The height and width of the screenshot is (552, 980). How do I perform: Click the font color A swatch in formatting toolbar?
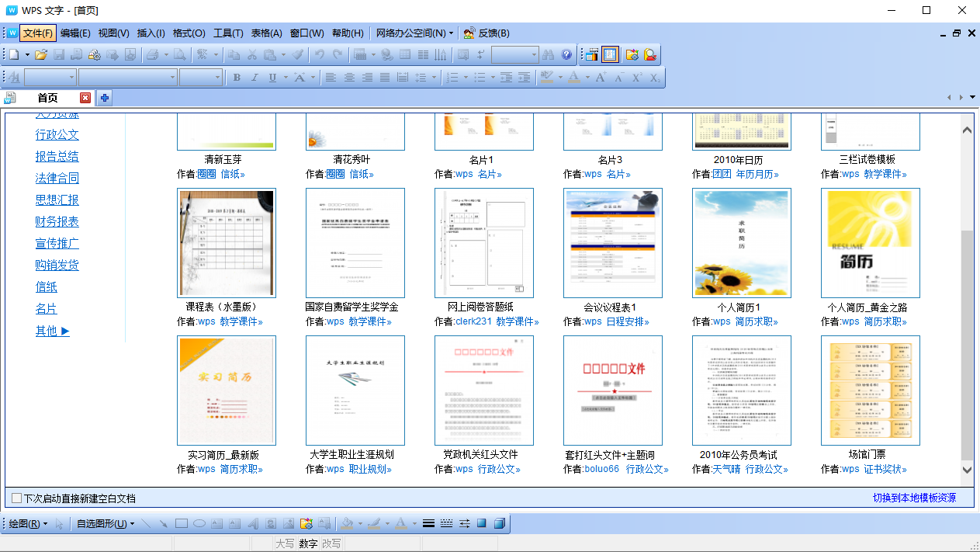tap(573, 78)
